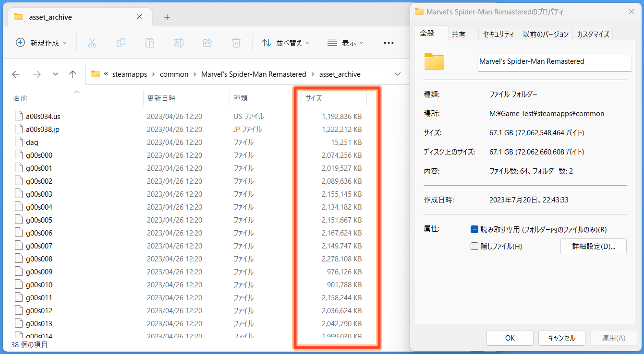Click the Cut scissors icon
Viewport: 644px width, 354px height.
point(92,43)
